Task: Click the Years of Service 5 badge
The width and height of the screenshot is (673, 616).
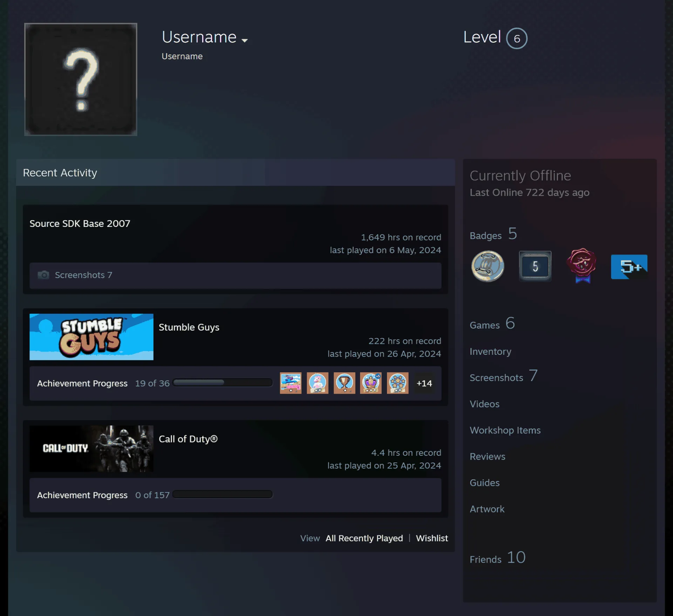Action: pyautogui.click(x=535, y=266)
